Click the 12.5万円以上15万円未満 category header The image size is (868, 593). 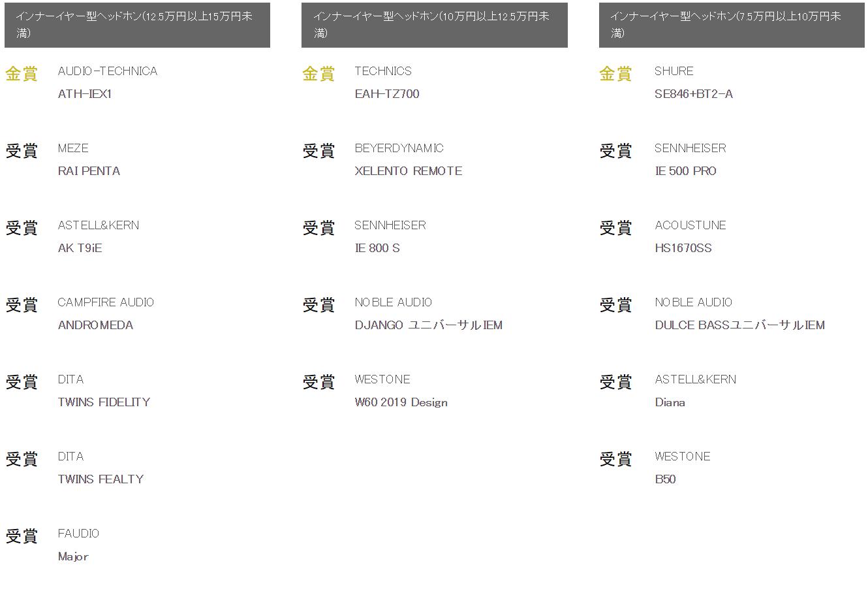(x=137, y=25)
